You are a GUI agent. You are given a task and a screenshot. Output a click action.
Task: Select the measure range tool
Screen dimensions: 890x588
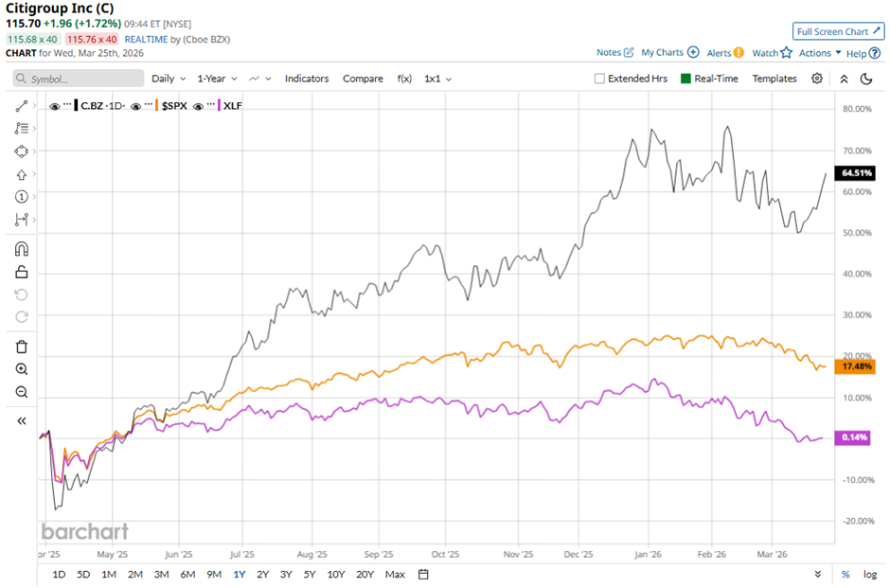[22, 220]
